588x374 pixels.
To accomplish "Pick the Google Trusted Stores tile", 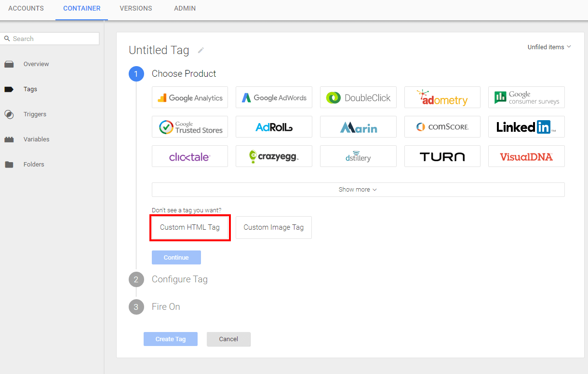I will (x=190, y=127).
